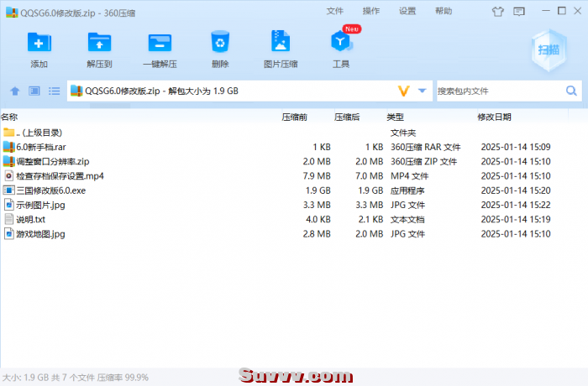Open the feedback message icon in title bar
The image size is (588, 386).
point(519,12)
